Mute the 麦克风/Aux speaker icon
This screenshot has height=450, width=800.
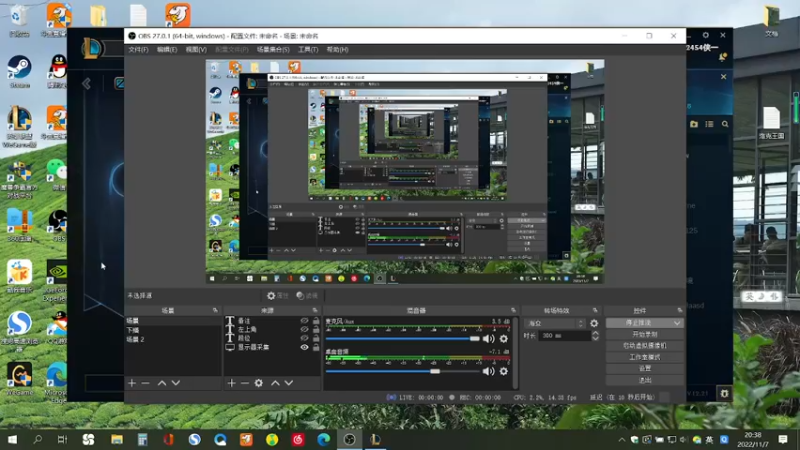click(x=488, y=338)
